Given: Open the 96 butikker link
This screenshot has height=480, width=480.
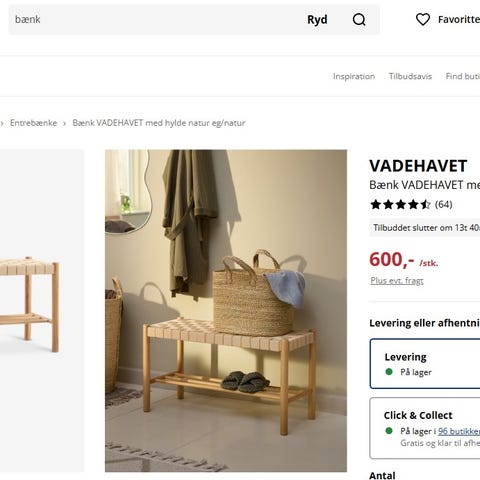Looking at the screenshot, I should pos(459,431).
